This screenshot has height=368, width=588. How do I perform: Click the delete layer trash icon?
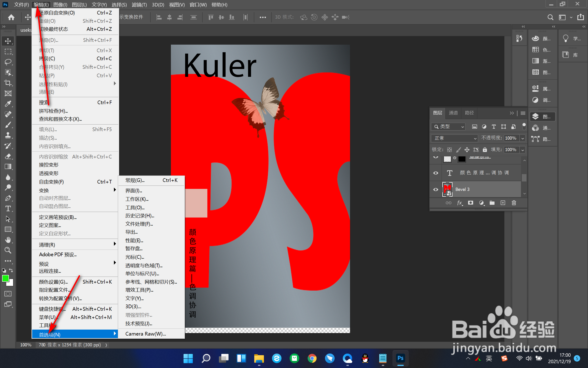coord(514,203)
